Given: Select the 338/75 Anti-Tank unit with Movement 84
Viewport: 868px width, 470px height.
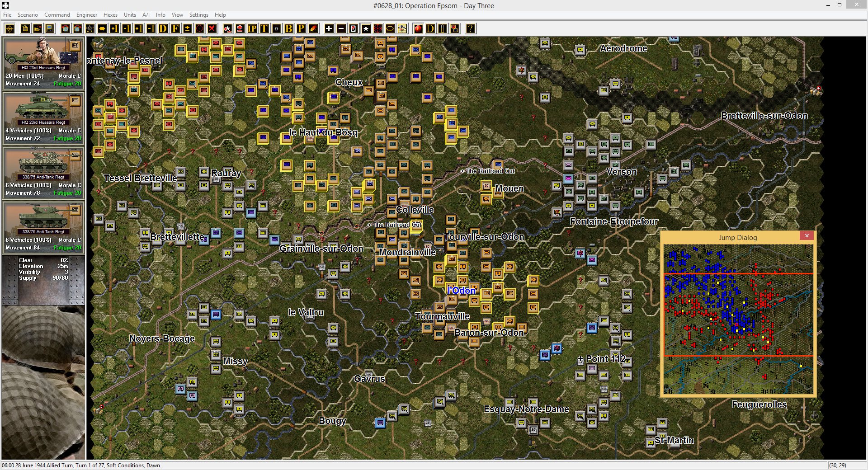Looking at the screenshot, I should tap(43, 227).
